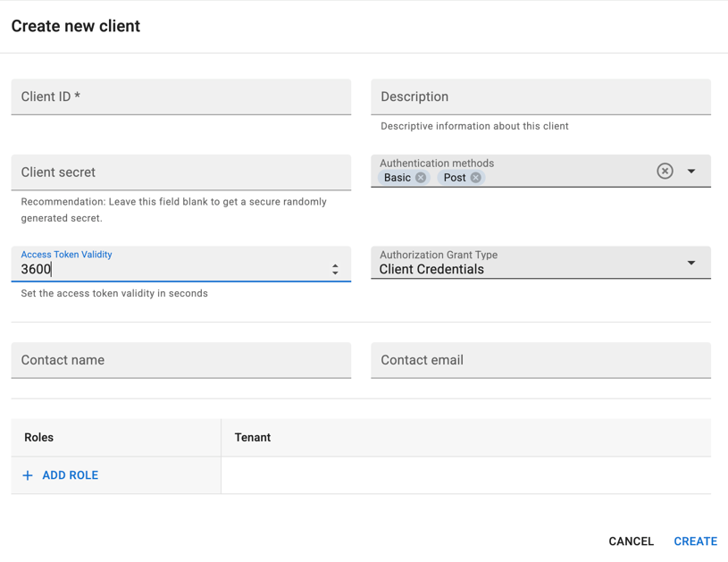The image size is (728, 562).
Task: Click the Roles column header
Action: point(39,438)
